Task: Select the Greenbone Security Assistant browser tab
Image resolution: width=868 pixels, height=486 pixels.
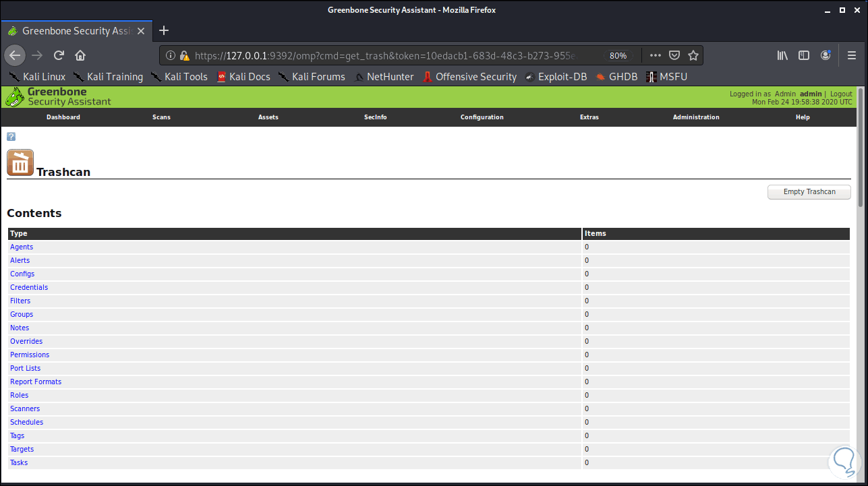Action: [77, 30]
